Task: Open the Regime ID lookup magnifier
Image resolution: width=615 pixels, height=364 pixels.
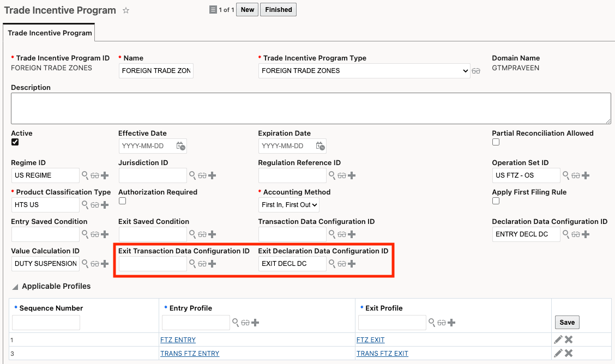Action: click(x=85, y=175)
